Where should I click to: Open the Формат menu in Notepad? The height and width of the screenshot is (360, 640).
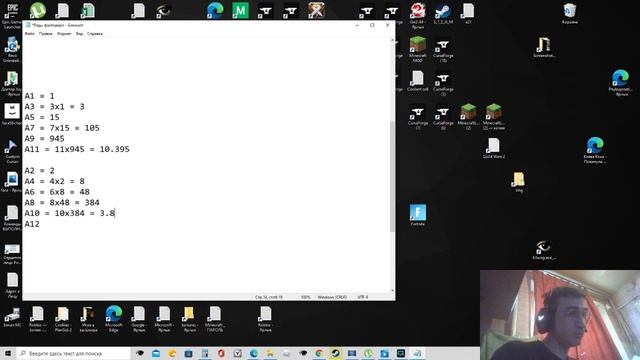pyautogui.click(x=64, y=34)
